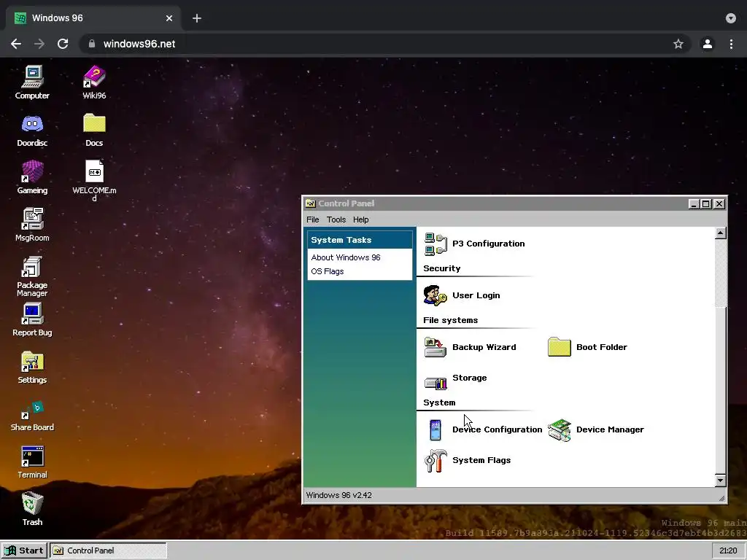Maximize the Control Panel window
Screen dimensions: 747x560
point(706,204)
